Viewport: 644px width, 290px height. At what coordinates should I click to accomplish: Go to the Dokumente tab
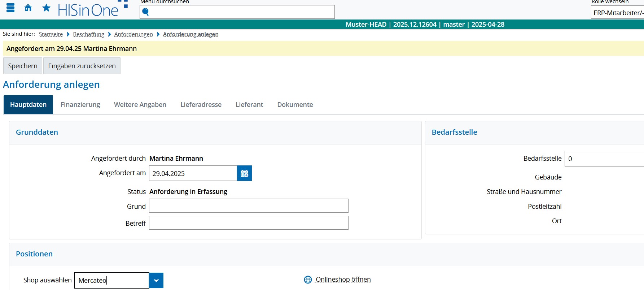point(295,105)
